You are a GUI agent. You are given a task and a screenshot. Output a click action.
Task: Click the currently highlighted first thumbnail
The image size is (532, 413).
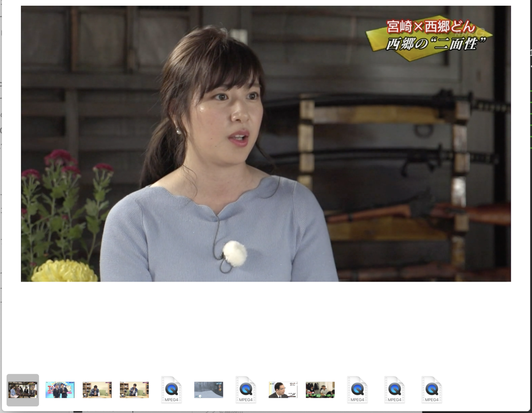pos(23,389)
